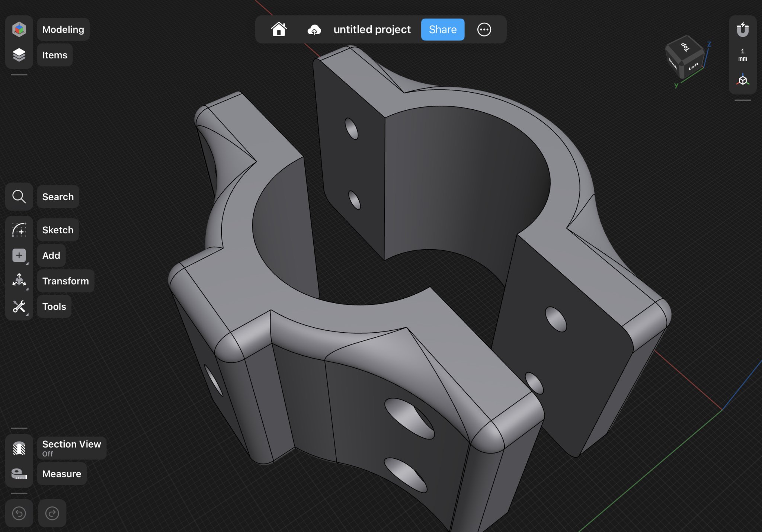762x532 pixels.
Task: Open the Modeling workspace cube icon
Action: [19, 29]
